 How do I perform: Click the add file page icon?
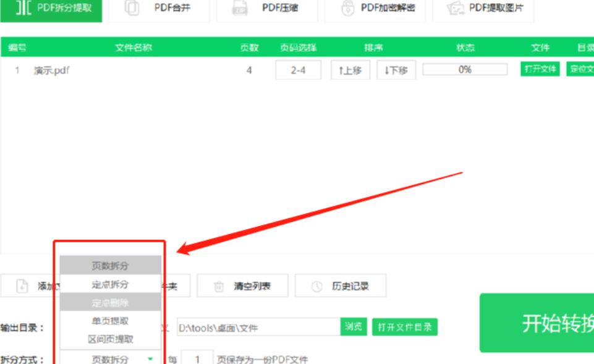coord(22,286)
